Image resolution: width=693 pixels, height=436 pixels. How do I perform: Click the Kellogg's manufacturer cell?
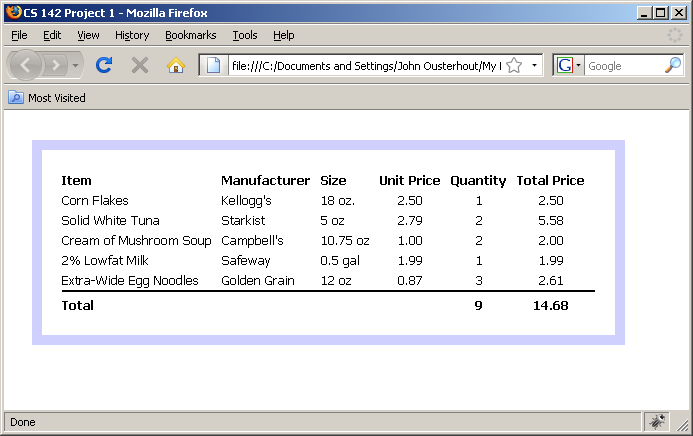tap(246, 201)
